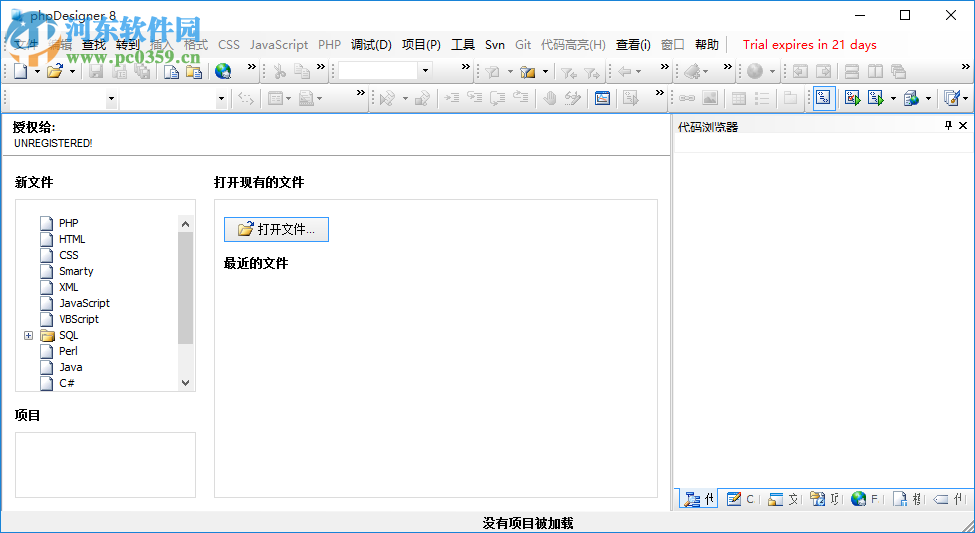Click the new file list scrollbar up arrow
This screenshot has height=533, width=975.
point(185,224)
